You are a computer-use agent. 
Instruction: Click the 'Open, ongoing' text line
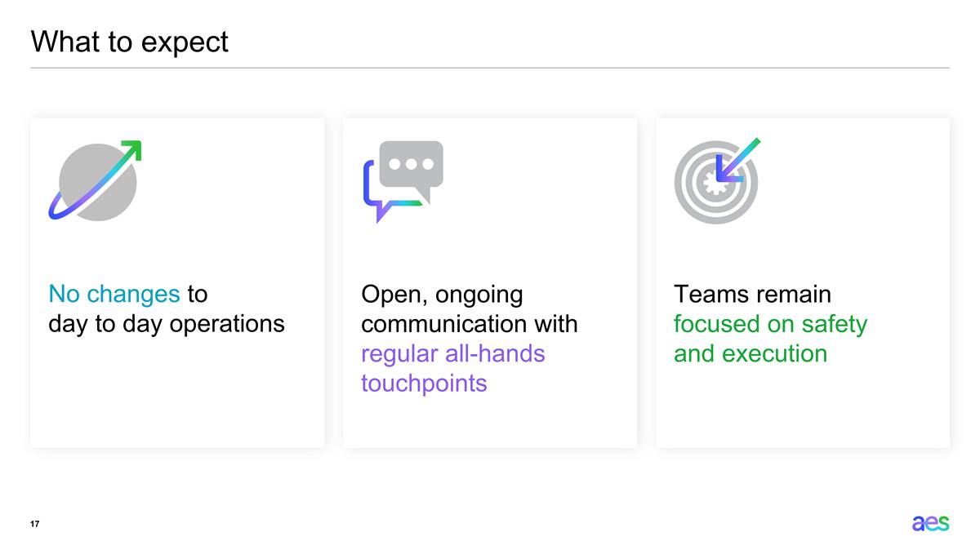point(442,294)
